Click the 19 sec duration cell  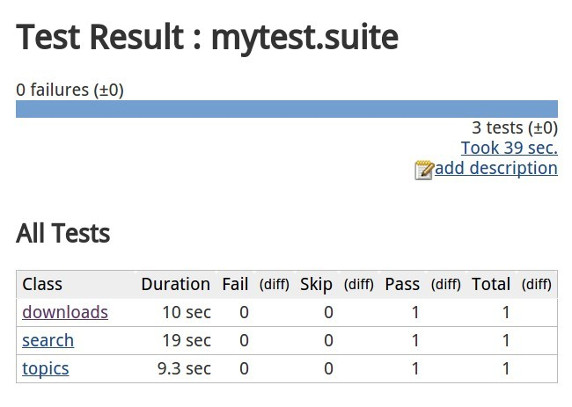(186, 341)
